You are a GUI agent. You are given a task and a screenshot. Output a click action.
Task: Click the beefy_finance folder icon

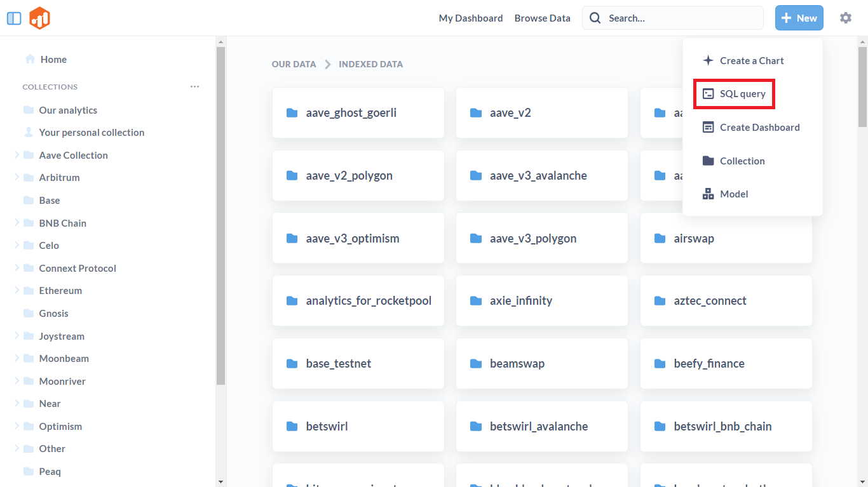point(660,364)
